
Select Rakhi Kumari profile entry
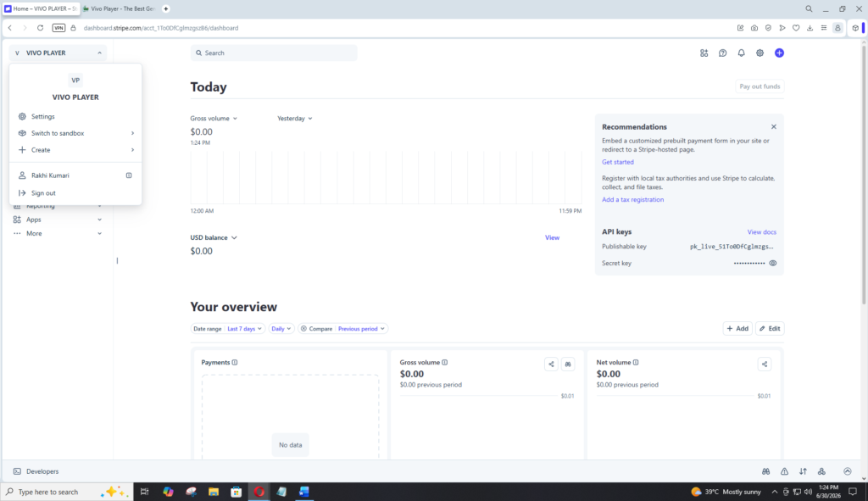click(75, 175)
